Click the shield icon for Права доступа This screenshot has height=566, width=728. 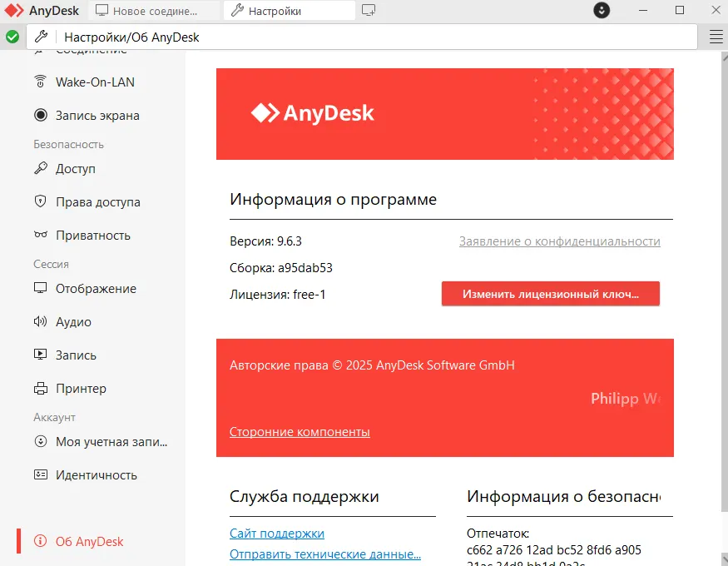point(40,202)
